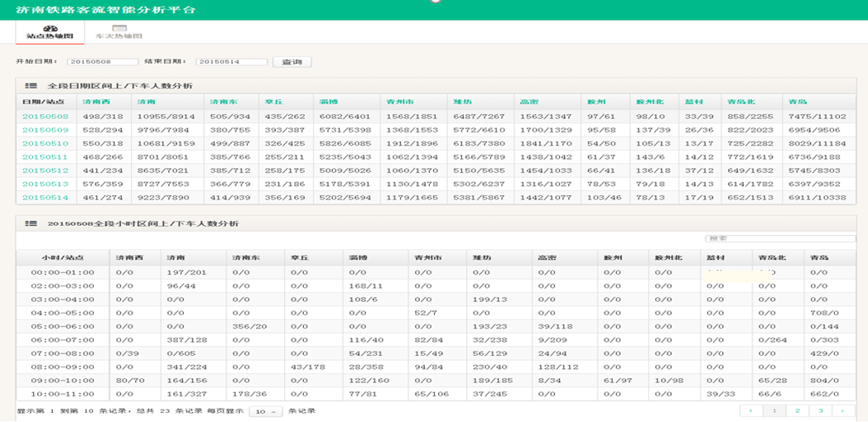Click the end date input field
The height and width of the screenshot is (422, 868).
click(231, 62)
